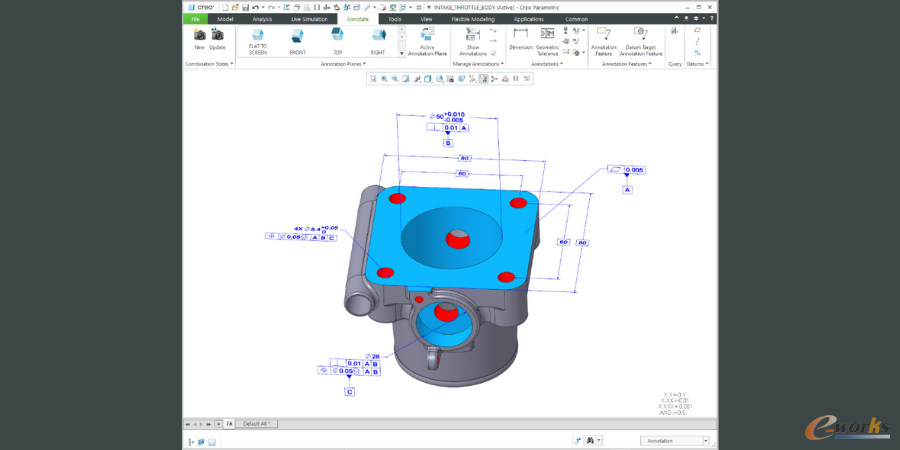The width and height of the screenshot is (900, 450).
Task: Switch to the Live Simulation tab
Action: 309,19
